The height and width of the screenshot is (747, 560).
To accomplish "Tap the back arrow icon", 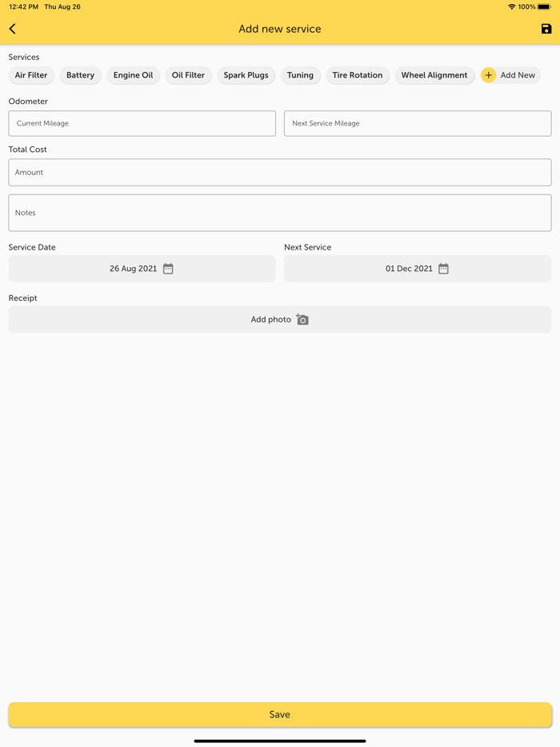I will pyautogui.click(x=13, y=29).
